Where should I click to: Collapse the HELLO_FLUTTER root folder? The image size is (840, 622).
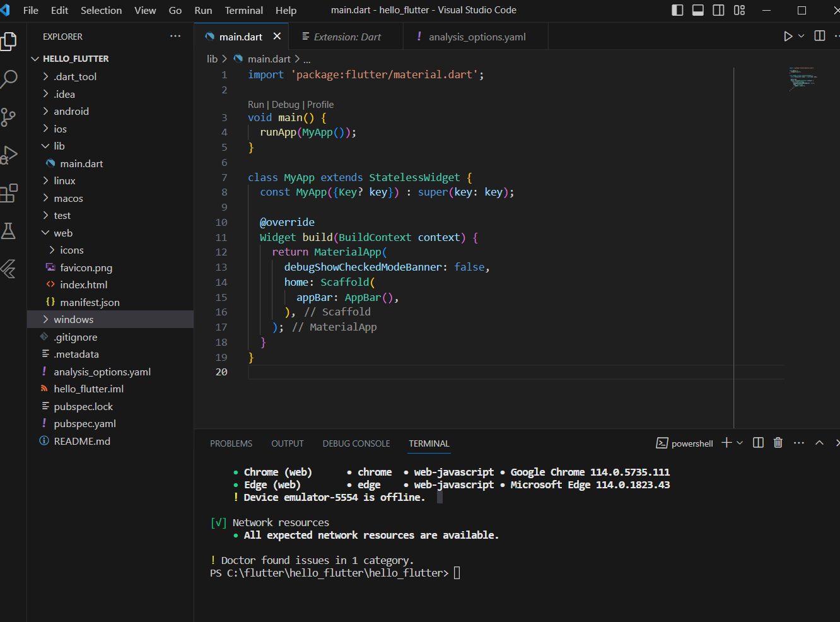(110, 59)
